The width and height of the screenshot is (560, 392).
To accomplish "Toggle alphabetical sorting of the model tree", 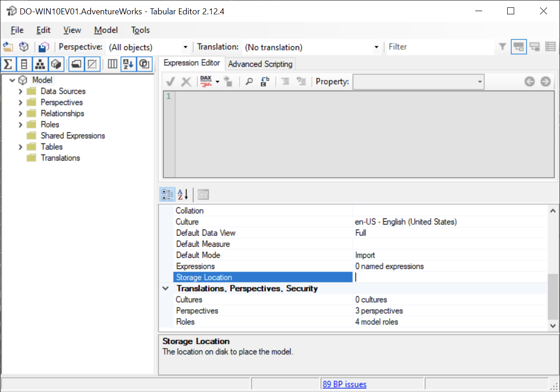I will click(128, 64).
